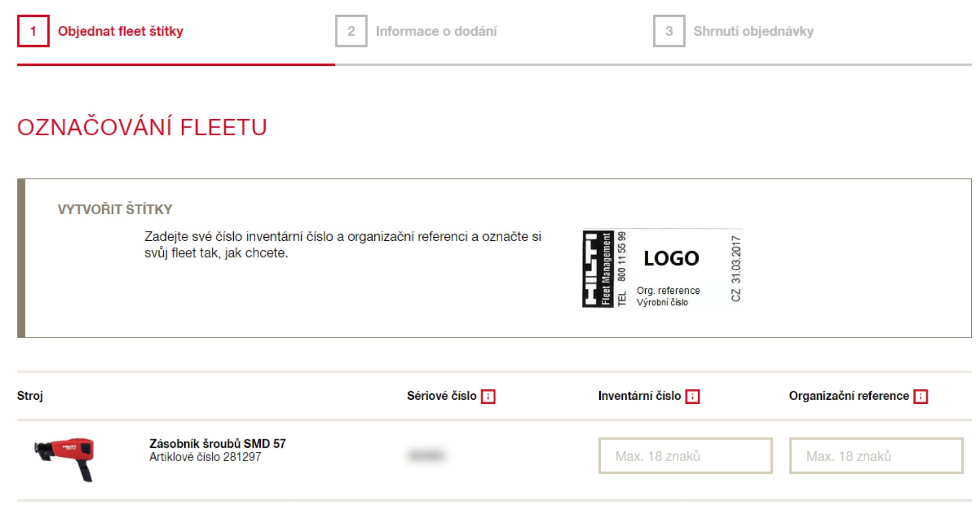The width and height of the screenshot is (980, 509).
Task: Click the Hilti label preview image
Action: 663,268
